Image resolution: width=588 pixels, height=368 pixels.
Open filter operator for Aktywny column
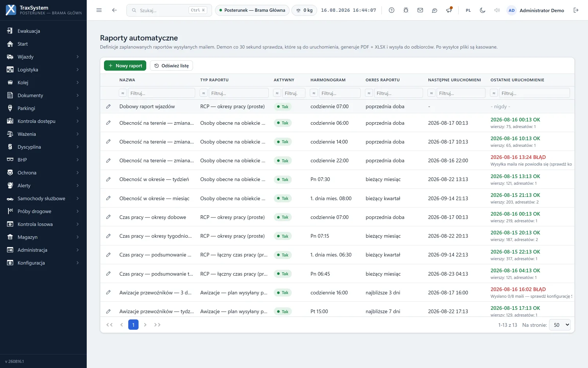(277, 93)
